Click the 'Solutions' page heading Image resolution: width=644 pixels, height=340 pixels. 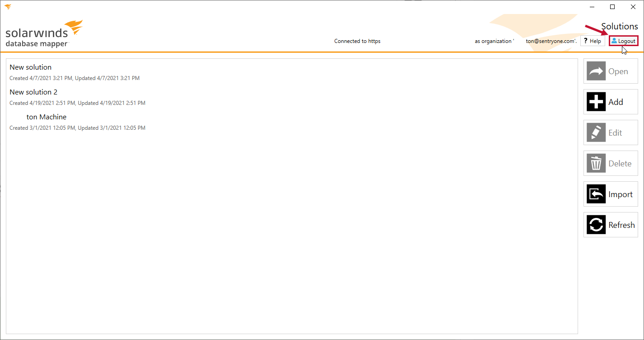point(620,26)
